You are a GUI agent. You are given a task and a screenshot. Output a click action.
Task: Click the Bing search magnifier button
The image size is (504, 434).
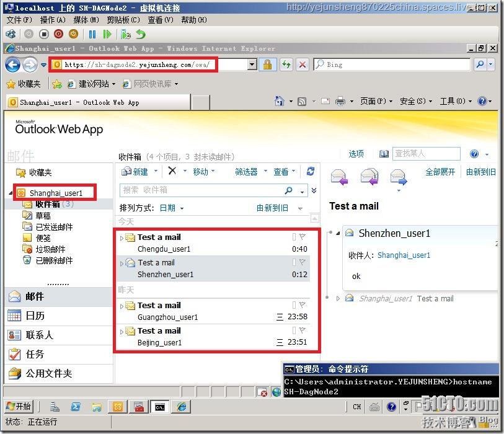click(480, 64)
